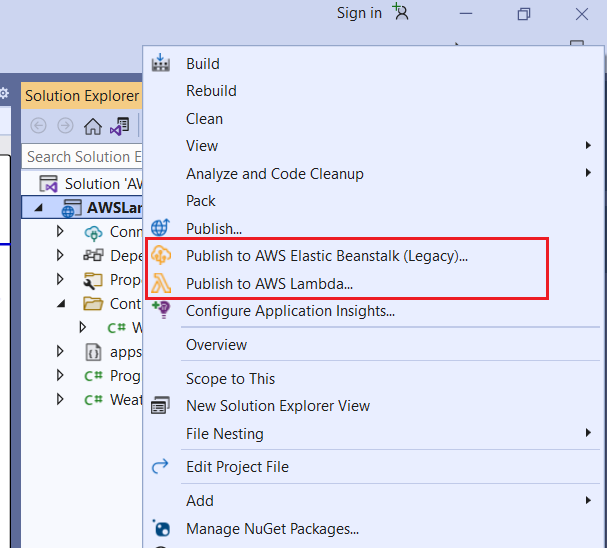This screenshot has width=607, height=548.
Task: Click the Sign in account icon
Action: click(401, 12)
